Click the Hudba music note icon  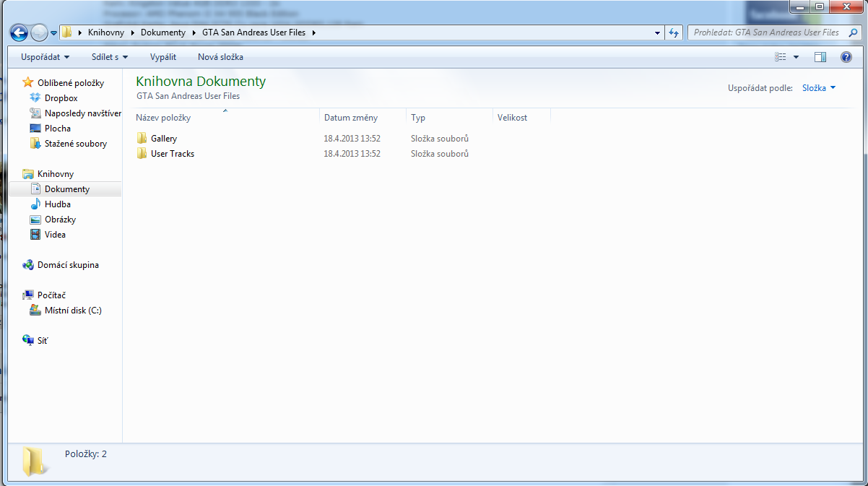(x=35, y=204)
